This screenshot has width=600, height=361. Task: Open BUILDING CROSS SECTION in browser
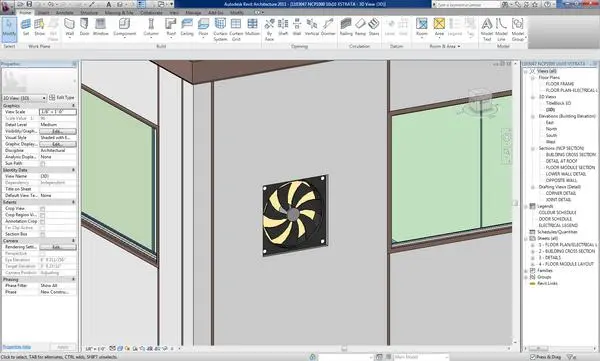[571, 155]
